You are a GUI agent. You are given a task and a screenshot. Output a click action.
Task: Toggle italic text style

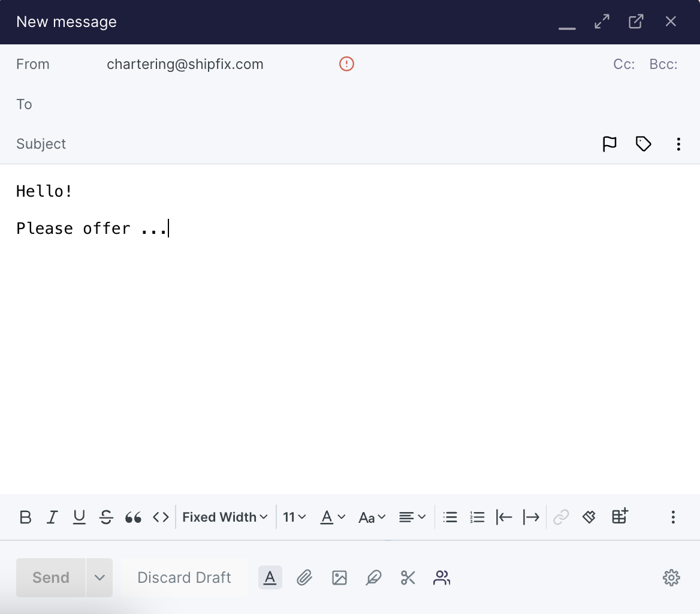pos(53,517)
